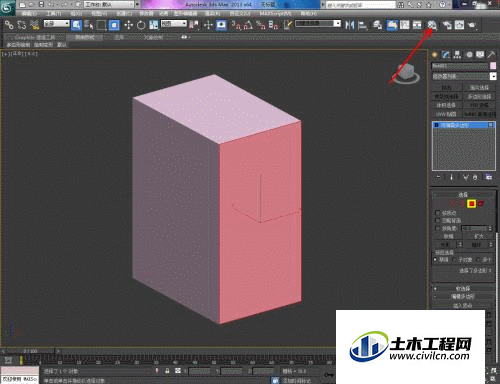Choose the Rectangular Selection Region tool
The height and width of the screenshot is (384, 500).
coord(101,25)
